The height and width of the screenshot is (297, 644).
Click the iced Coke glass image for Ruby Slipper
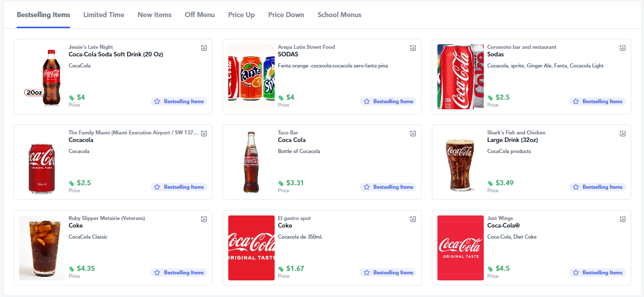coord(42,248)
